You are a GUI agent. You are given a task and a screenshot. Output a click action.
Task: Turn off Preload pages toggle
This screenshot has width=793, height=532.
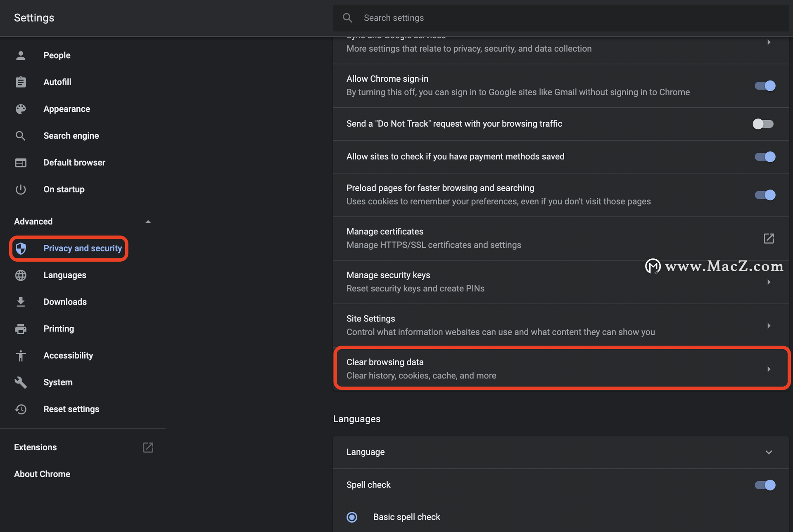pyautogui.click(x=765, y=195)
